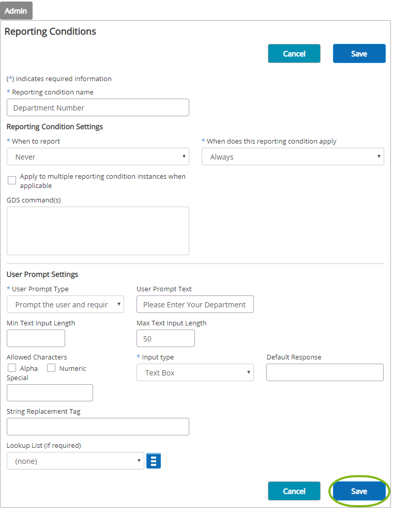Click the User Prompt Text field
Image resolution: width=393 pixels, height=532 pixels.
[x=195, y=304]
